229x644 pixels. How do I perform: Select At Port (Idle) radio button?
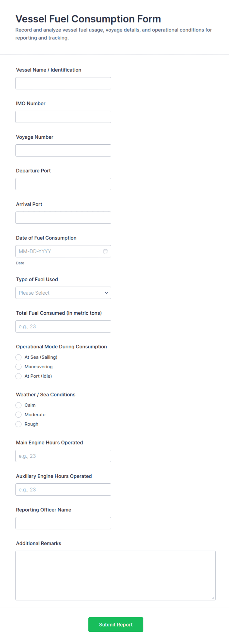[18, 376]
